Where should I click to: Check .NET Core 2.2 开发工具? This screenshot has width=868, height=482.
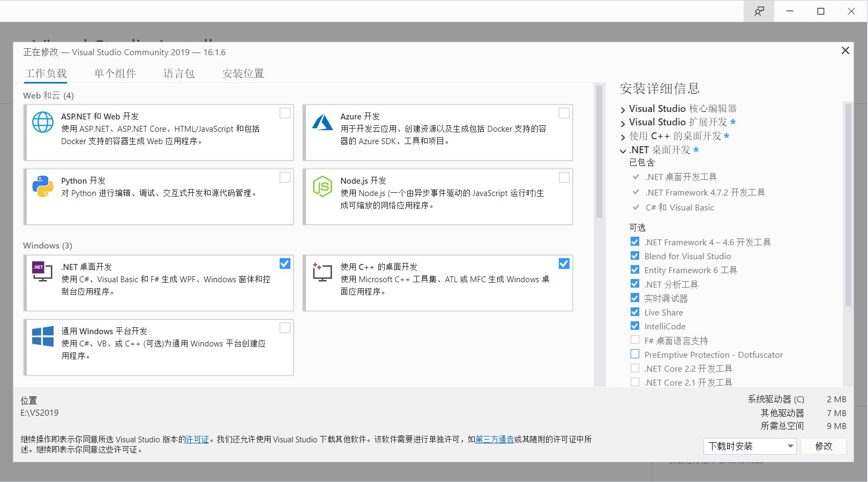(x=635, y=368)
